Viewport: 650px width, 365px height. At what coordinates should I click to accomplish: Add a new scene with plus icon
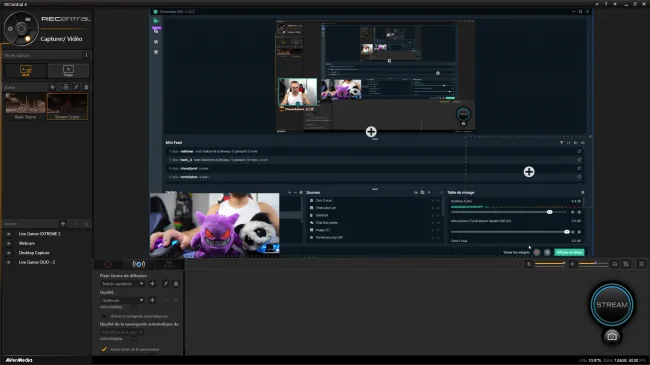tap(52, 87)
